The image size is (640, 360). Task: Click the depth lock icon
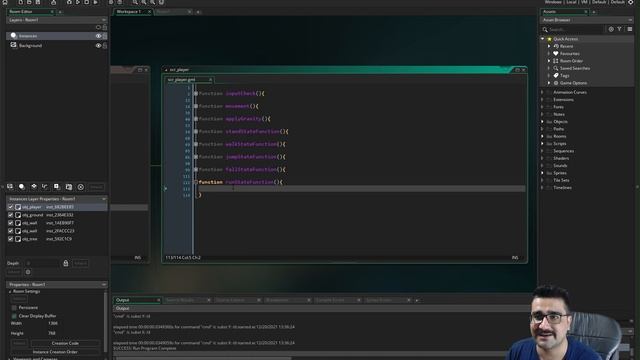point(66,263)
